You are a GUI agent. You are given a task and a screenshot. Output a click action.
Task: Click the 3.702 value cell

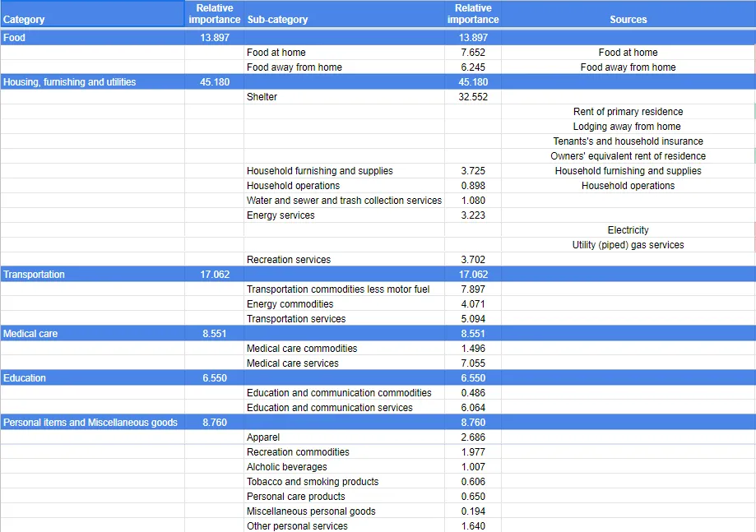click(473, 260)
